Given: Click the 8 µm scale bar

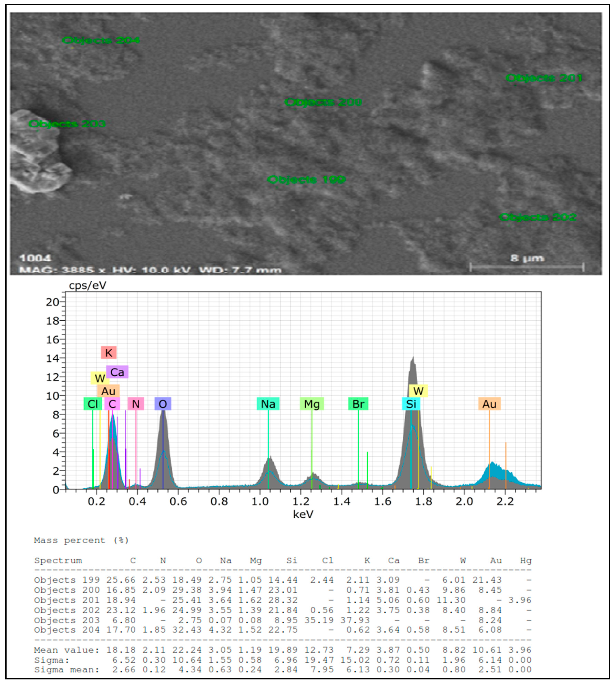Looking at the screenshot, I should click(x=527, y=267).
